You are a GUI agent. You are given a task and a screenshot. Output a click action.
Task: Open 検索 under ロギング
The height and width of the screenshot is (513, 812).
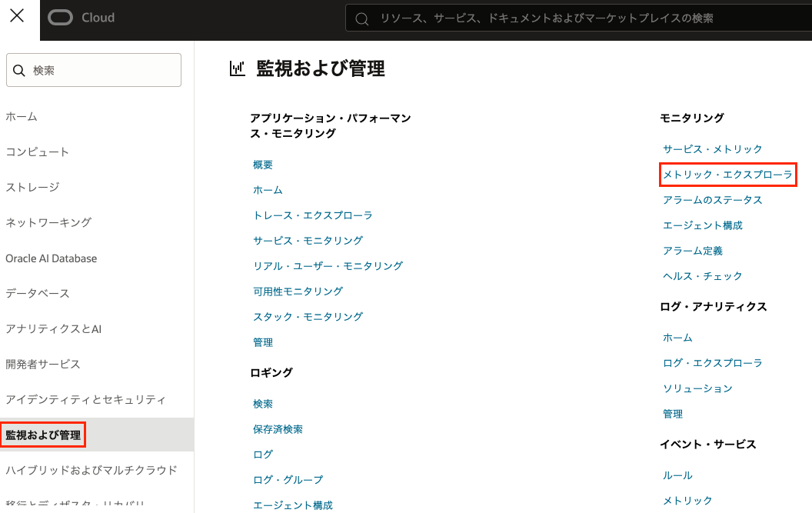pos(263,405)
